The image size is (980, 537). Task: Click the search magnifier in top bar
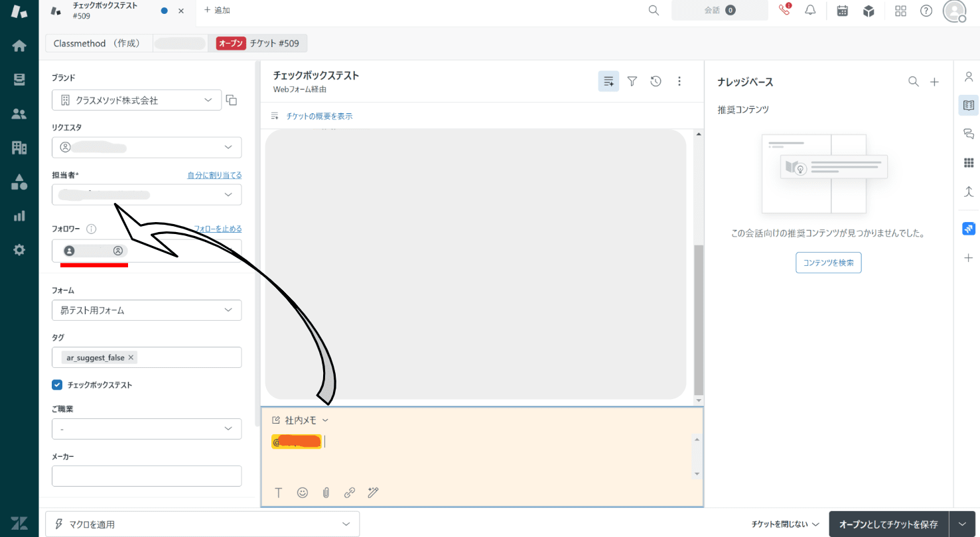[x=654, y=11]
